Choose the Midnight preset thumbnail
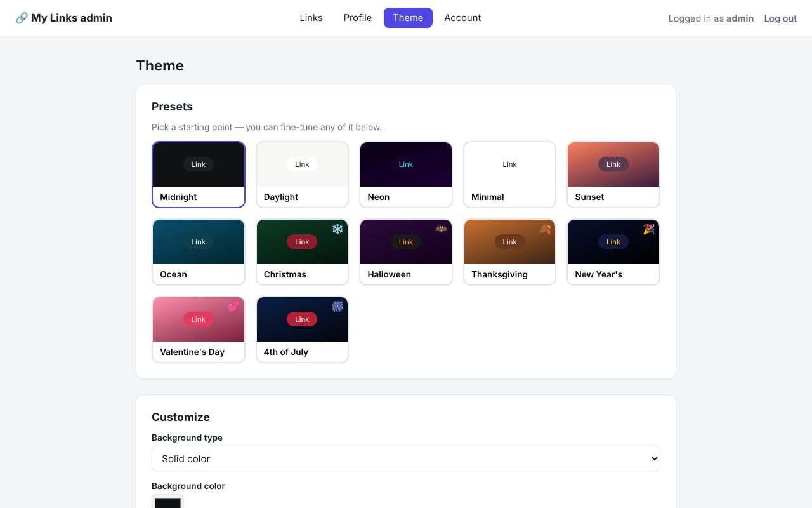812x508 pixels. point(199,164)
